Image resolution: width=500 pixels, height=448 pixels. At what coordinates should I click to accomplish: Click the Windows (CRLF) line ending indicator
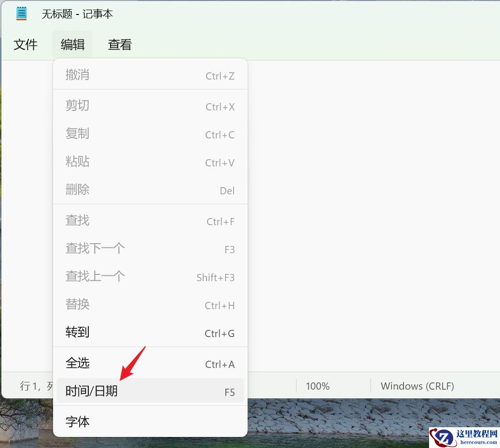pos(417,386)
